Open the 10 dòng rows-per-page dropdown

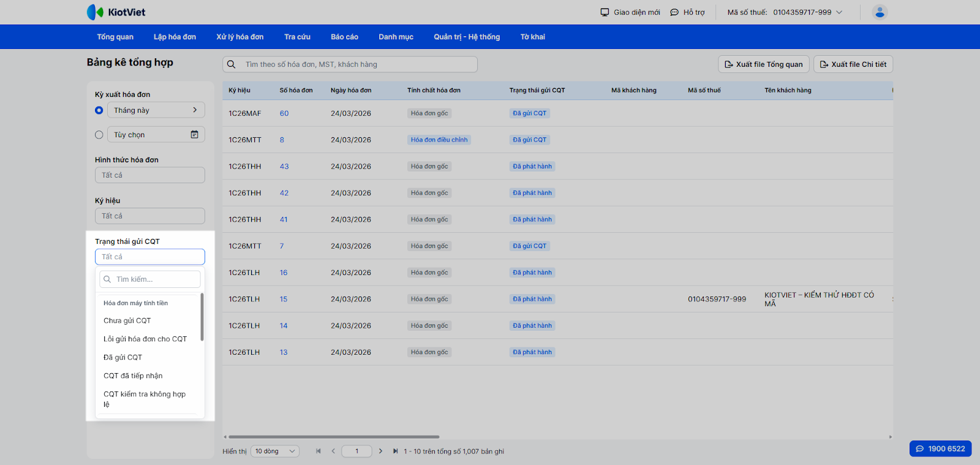pos(274,452)
